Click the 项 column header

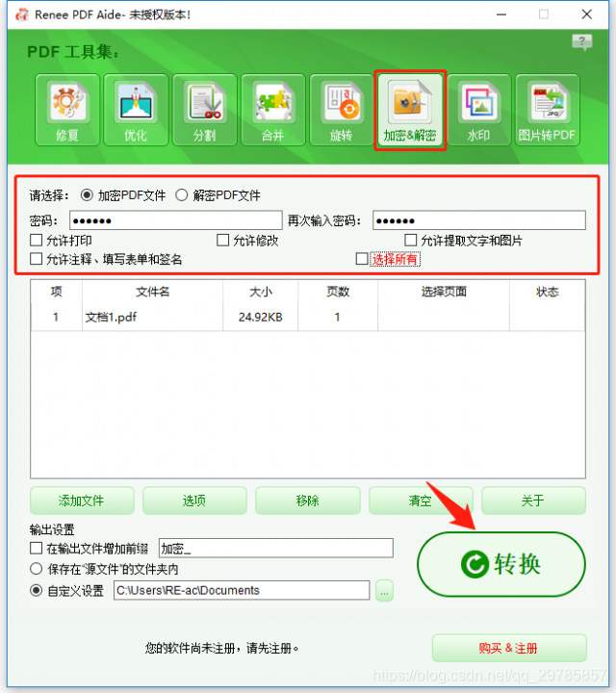(x=57, y=292)
